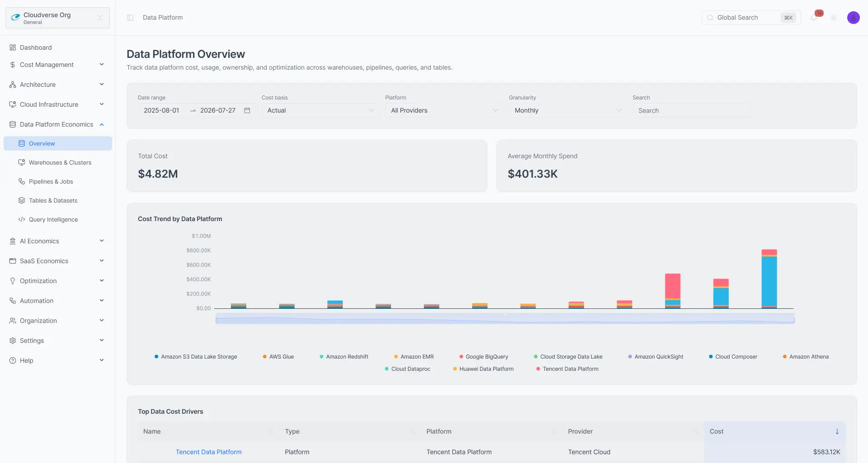Image resolution: width=868 pixels, height=463 pixels.
Task: Focus the filter Search input field
Action: click(691, 110)
